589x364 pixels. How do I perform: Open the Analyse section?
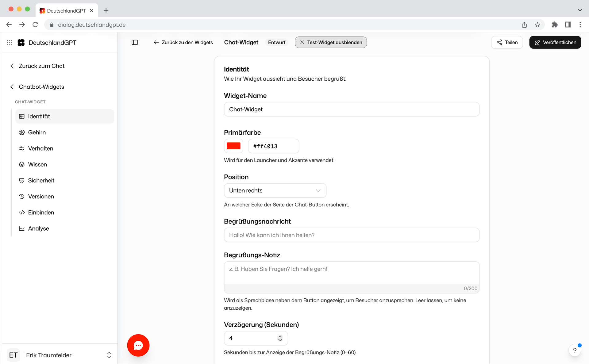65,228
